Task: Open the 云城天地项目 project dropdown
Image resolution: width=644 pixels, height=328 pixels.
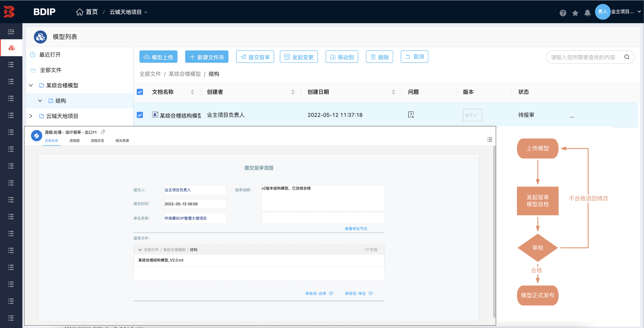Action: [129, 12]
